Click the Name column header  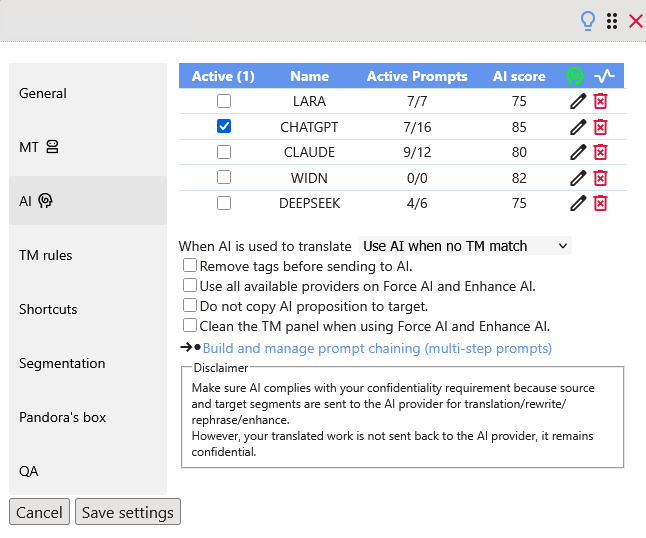click(x=309, y=76)
